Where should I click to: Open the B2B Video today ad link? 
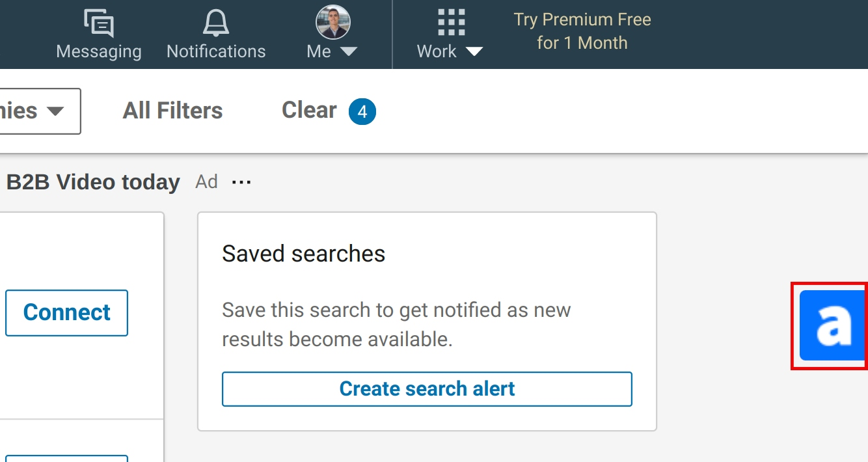[92, 182]
